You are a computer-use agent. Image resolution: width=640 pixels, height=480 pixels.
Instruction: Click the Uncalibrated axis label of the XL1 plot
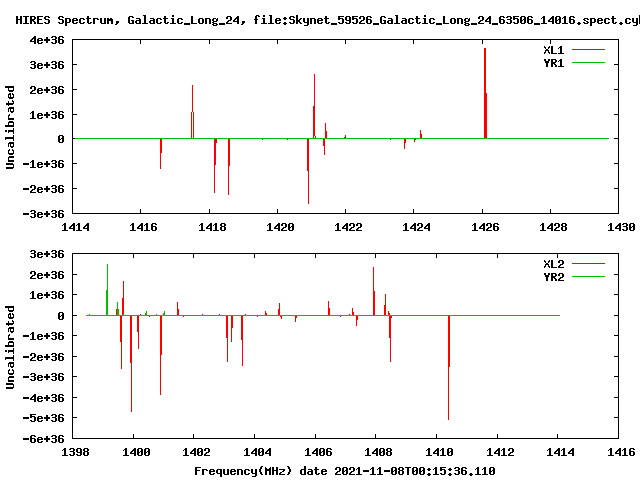[x=10, y=127]
